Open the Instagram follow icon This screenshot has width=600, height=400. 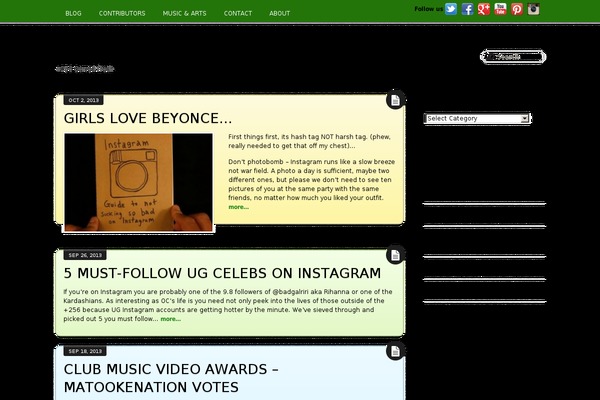(x=533, y=9)
